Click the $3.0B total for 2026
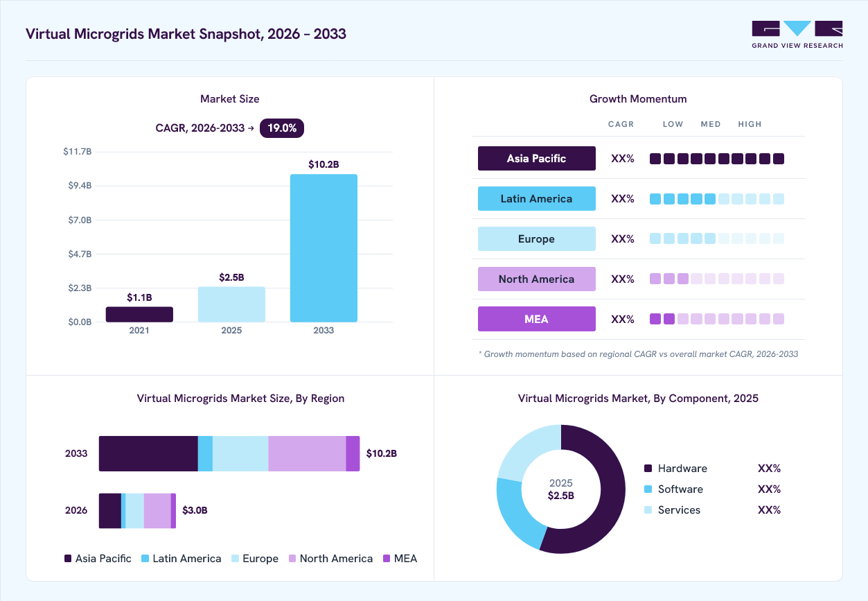Screen dimensions: 868x601 [195, 510]
